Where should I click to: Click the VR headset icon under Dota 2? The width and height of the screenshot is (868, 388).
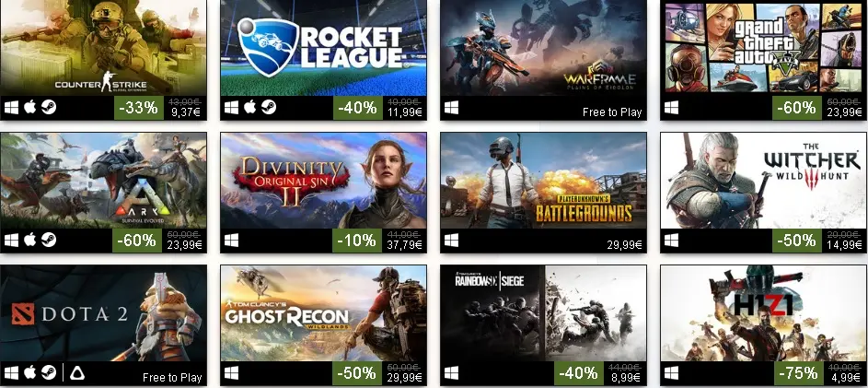point(77,373)
